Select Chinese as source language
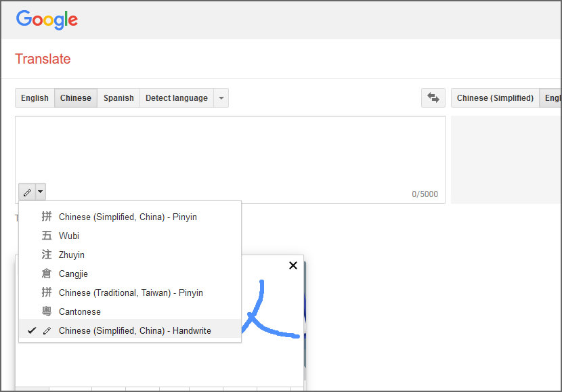 coord(76,97)
